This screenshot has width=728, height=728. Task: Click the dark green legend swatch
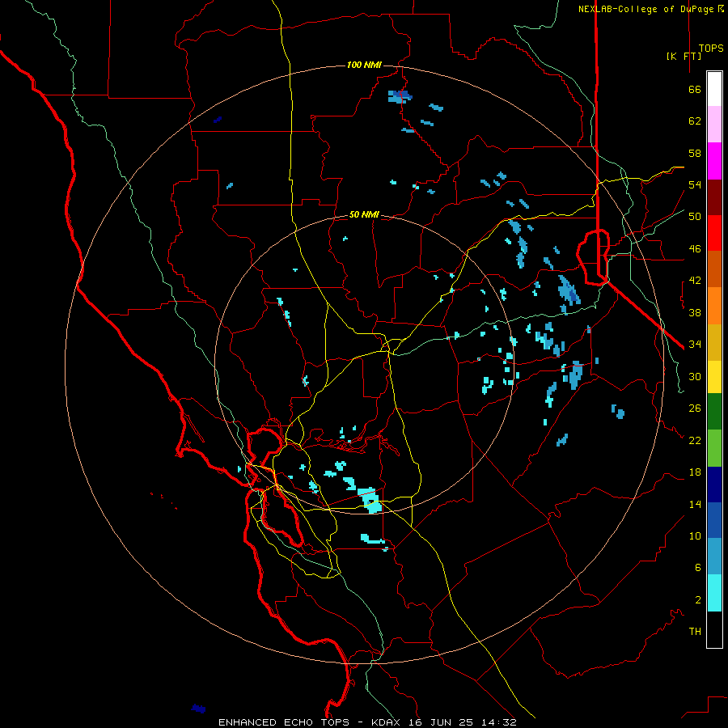[x=714, y=412]
